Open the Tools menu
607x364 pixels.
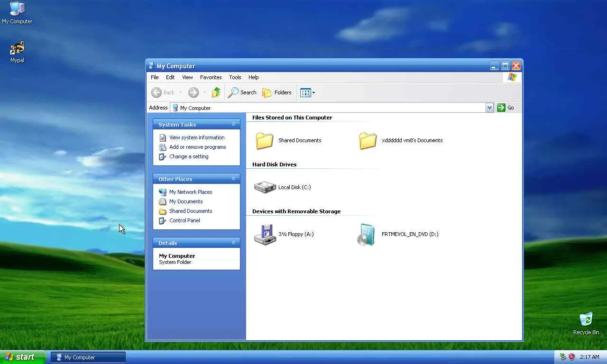click(x=235, y=77)
